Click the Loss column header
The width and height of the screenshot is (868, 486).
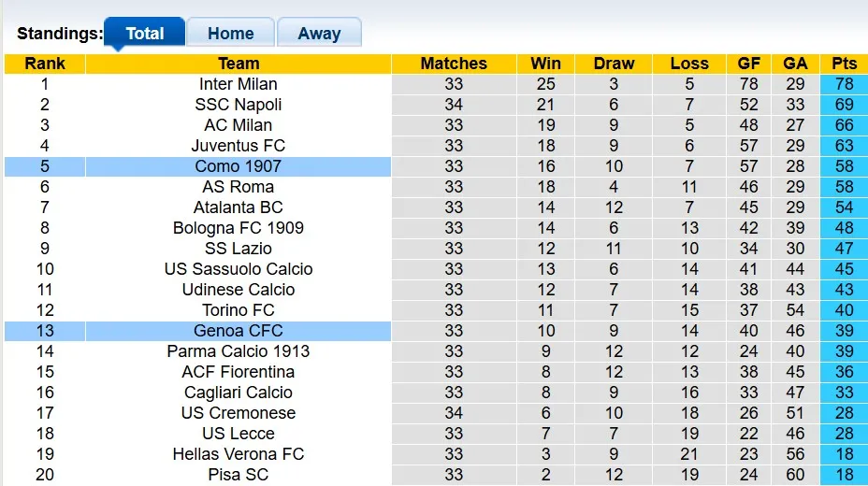tap(689, 64)
